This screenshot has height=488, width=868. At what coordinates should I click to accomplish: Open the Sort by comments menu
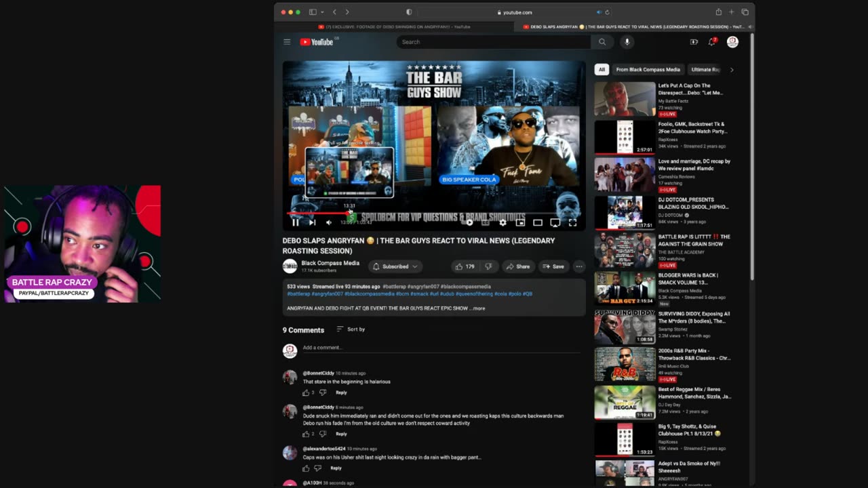[x=351, y=329]
